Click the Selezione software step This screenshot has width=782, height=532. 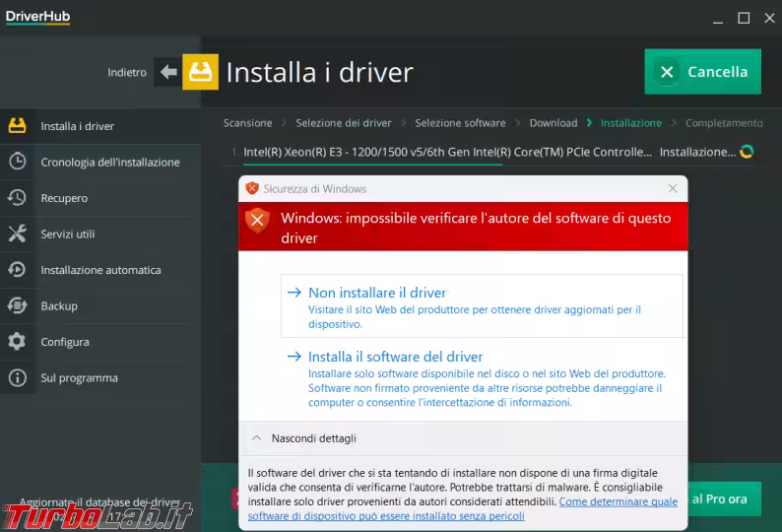460,123
